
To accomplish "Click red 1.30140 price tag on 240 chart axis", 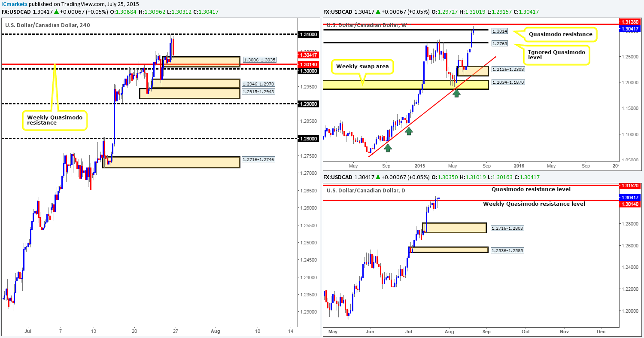I will click(307, 64).
